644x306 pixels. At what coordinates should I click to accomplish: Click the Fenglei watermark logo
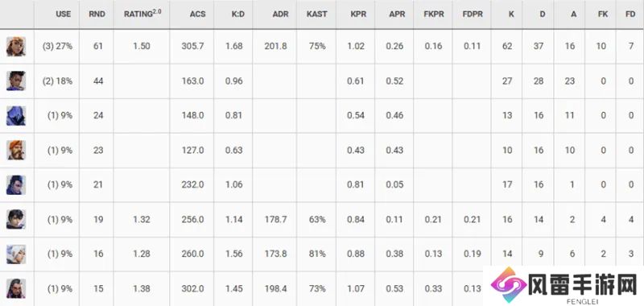[x=563, y=285]
